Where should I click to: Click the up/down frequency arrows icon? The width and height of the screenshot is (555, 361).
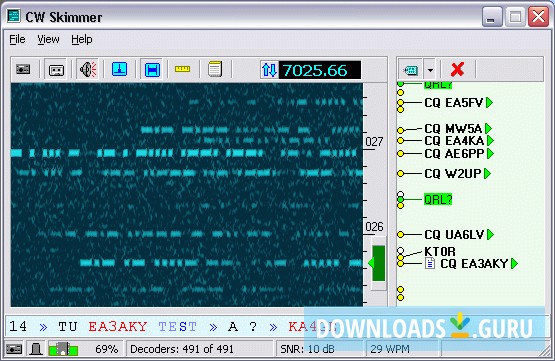(x=269, y=70)
